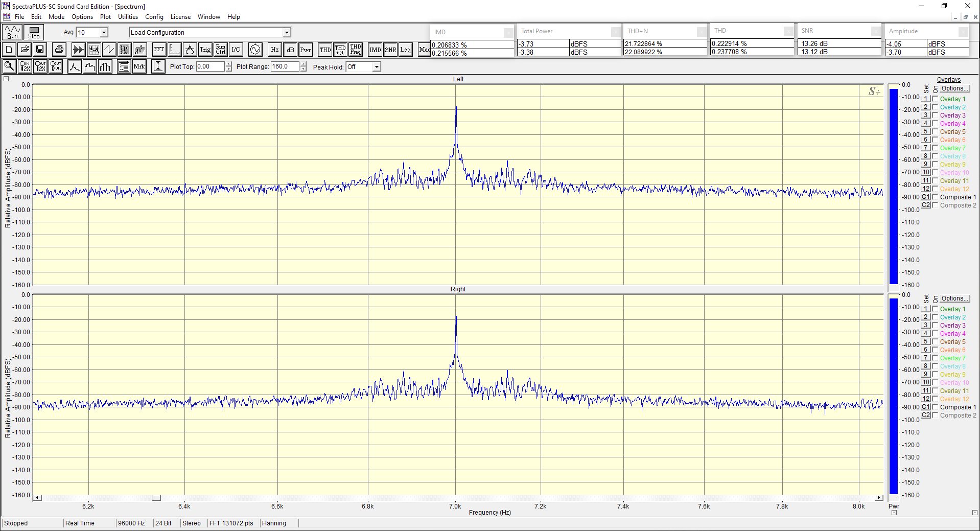
Task: Open the Mode menu
Action: 56,17
